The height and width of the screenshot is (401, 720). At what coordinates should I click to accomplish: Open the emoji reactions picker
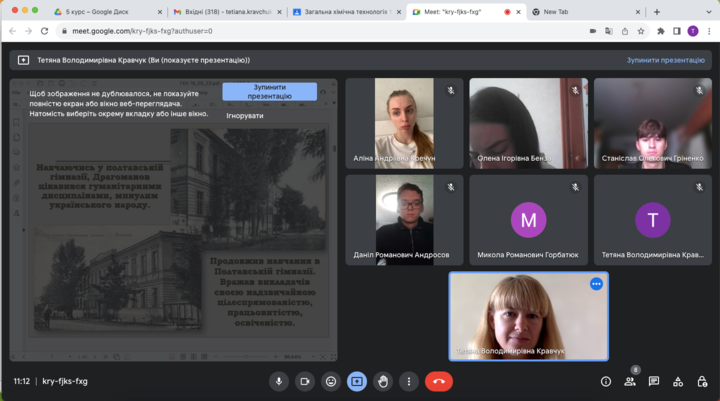click(x=331, y=381)
